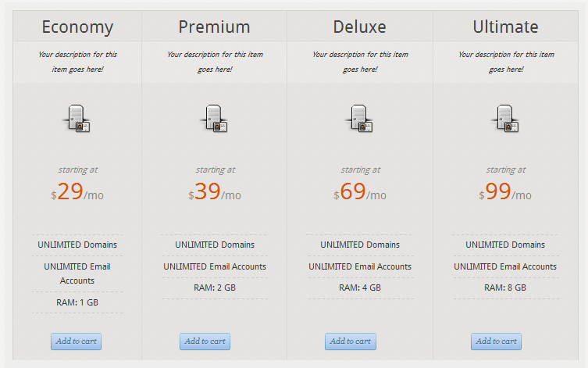588x368 pixels.
Task: Select the Economy plan heading
Action: 77,27
